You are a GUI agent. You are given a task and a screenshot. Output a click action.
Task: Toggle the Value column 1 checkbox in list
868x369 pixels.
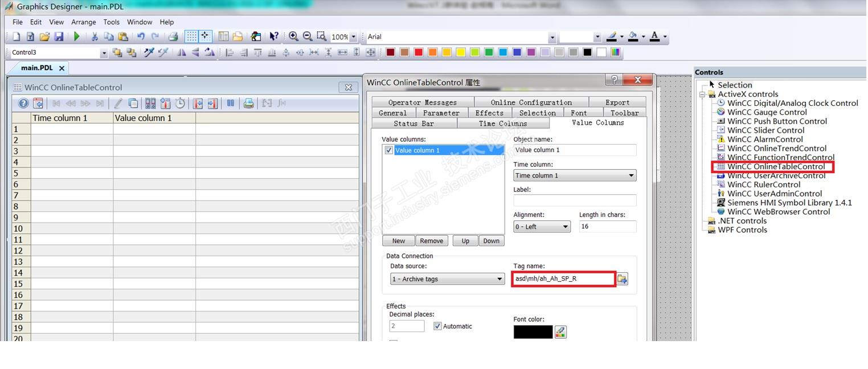(x=389, y=150)
